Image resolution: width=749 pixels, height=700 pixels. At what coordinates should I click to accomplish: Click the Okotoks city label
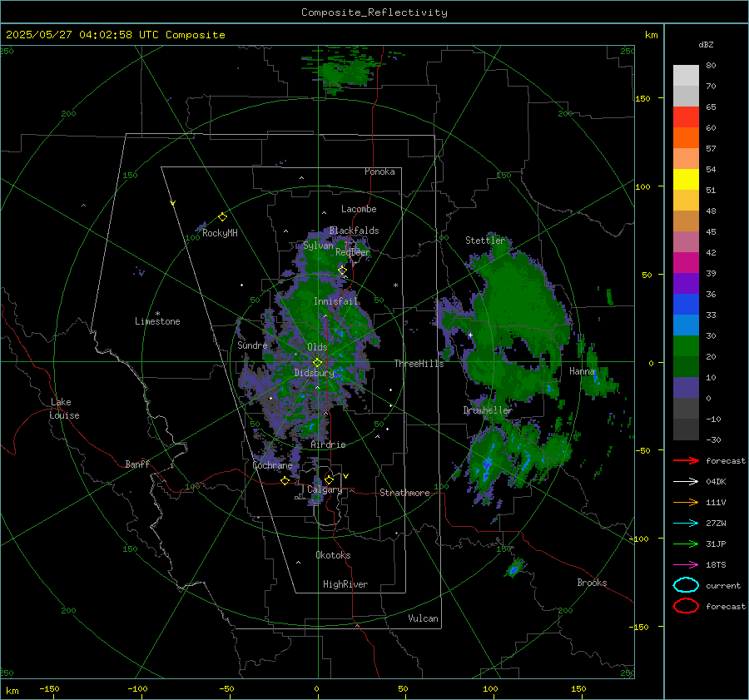334,555
